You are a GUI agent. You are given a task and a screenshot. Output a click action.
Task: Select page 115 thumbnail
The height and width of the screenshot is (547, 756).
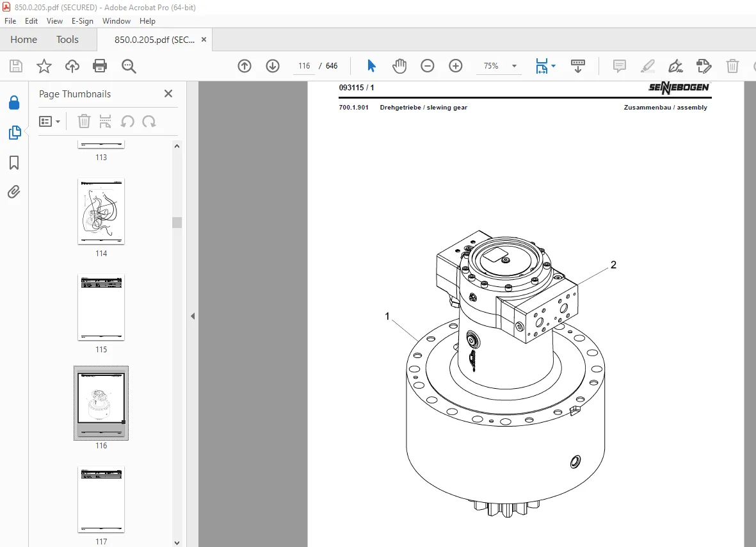pyautogui.click(x=101, y=307)
